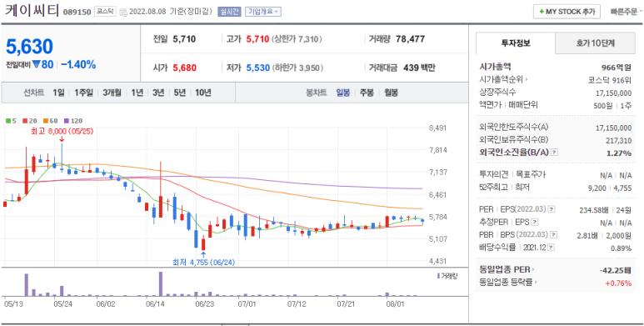Click the help icon beside PBR BPS(2022.03)
The width and height of the screenshot is (644, 326).
coord(554,235)
